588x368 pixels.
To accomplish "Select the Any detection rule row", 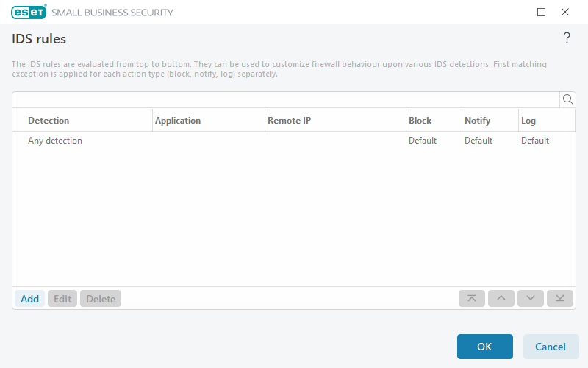I will [55, 141].
